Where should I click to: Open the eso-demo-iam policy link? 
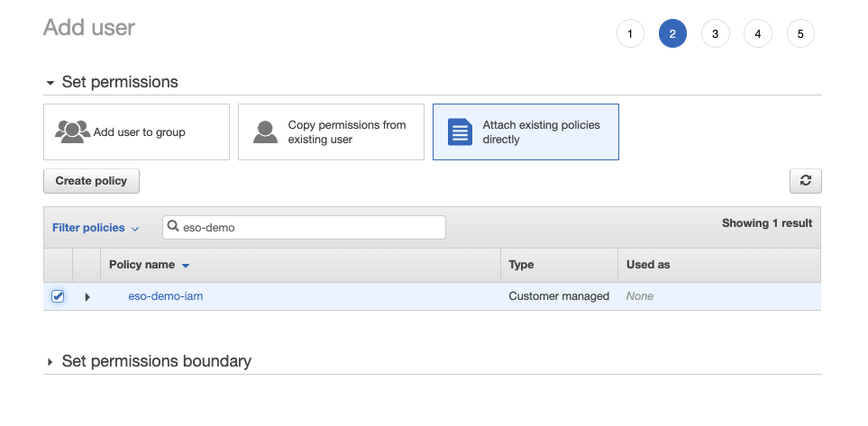(166, 296)
